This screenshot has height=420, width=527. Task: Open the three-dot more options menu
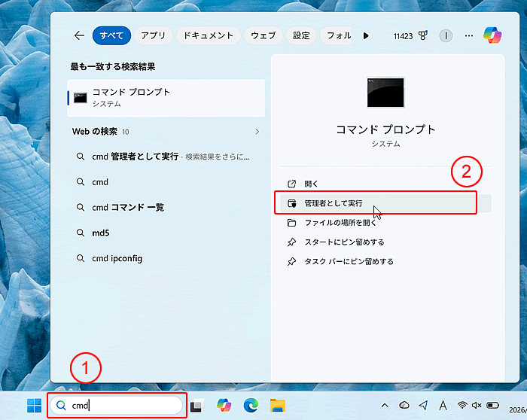[x=469, y=35]
